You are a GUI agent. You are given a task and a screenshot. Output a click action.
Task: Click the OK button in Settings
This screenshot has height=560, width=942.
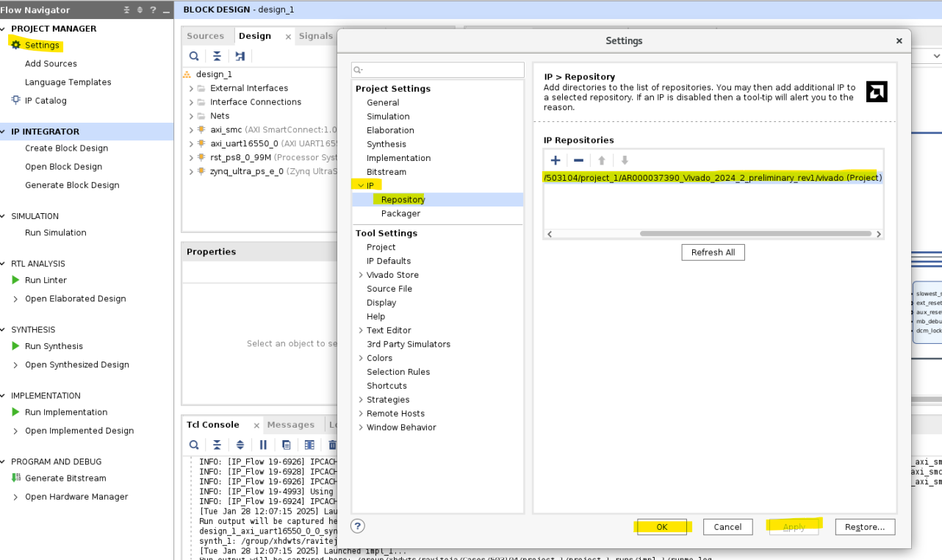pos(661,527)
